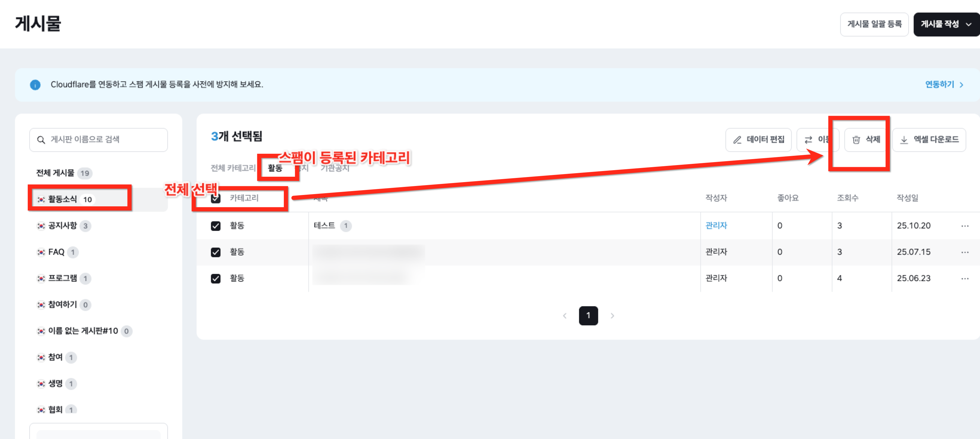Click the swap arrows icon on 이동 button

pos(808,140)
